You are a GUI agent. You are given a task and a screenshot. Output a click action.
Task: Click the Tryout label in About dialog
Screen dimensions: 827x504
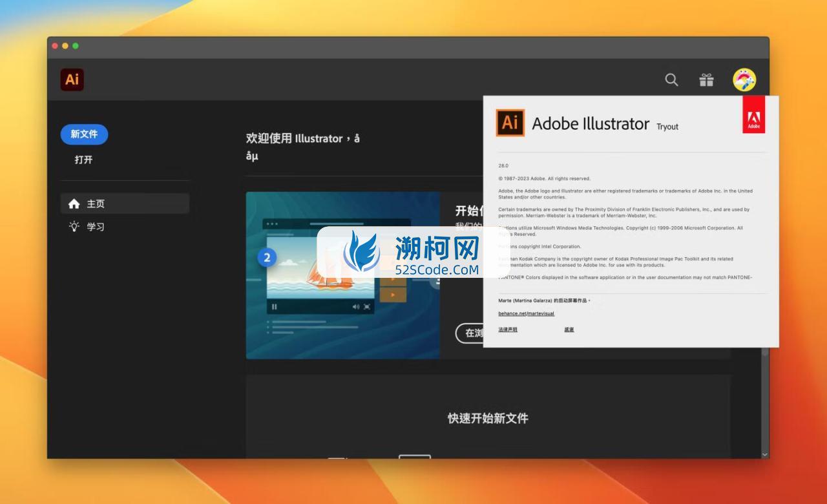pos(667,127)
